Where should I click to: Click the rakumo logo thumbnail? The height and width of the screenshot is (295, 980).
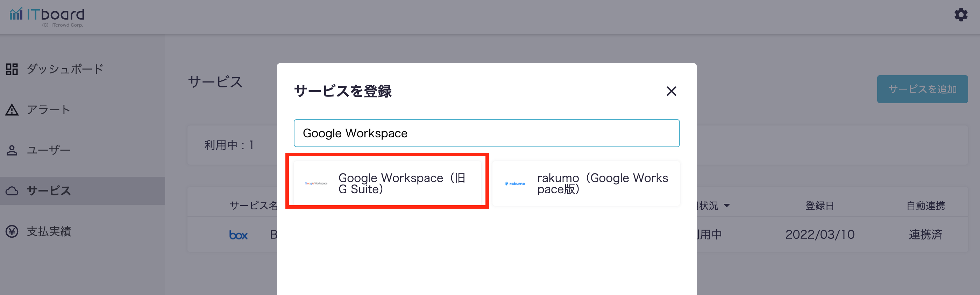click(514, 184)
